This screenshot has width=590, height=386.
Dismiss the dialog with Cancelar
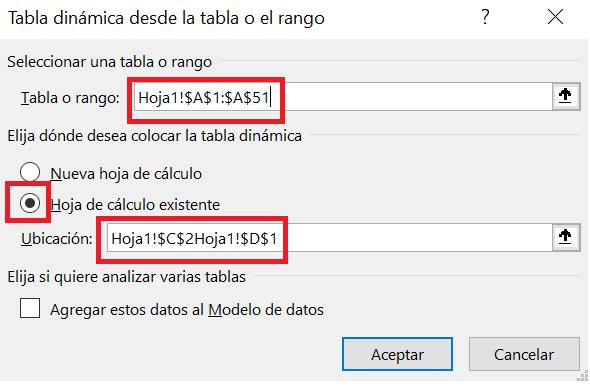(x=524, y=354)
